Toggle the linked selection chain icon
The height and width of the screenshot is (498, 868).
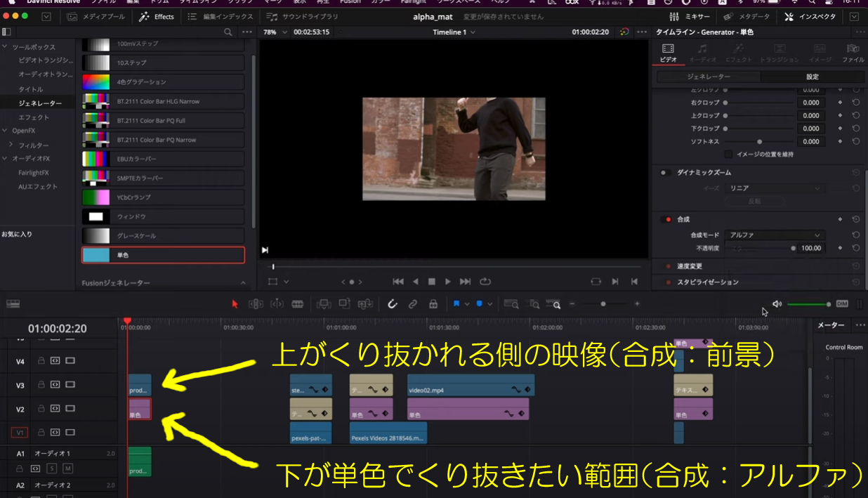point(413,304)
